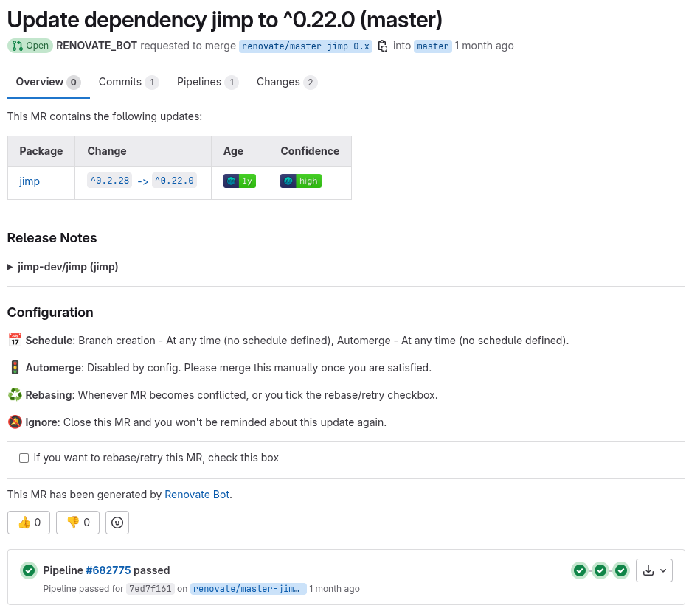Open pipeline #682775 link
Screen dimensions: 700x611
click(108, 570)
